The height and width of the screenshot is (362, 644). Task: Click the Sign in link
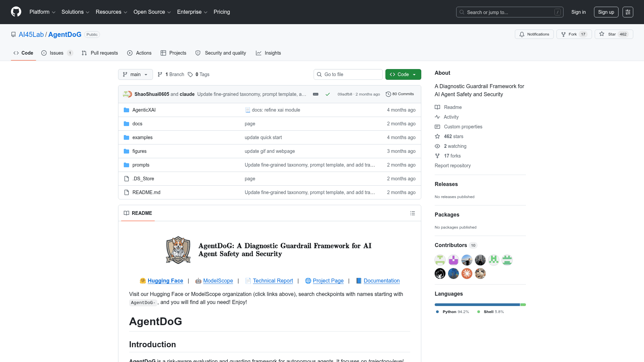[579, 12]
